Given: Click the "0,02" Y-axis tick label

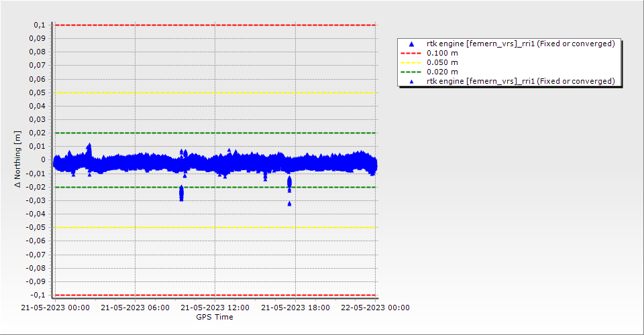Looking at the screenshot, I should point(37,133).
